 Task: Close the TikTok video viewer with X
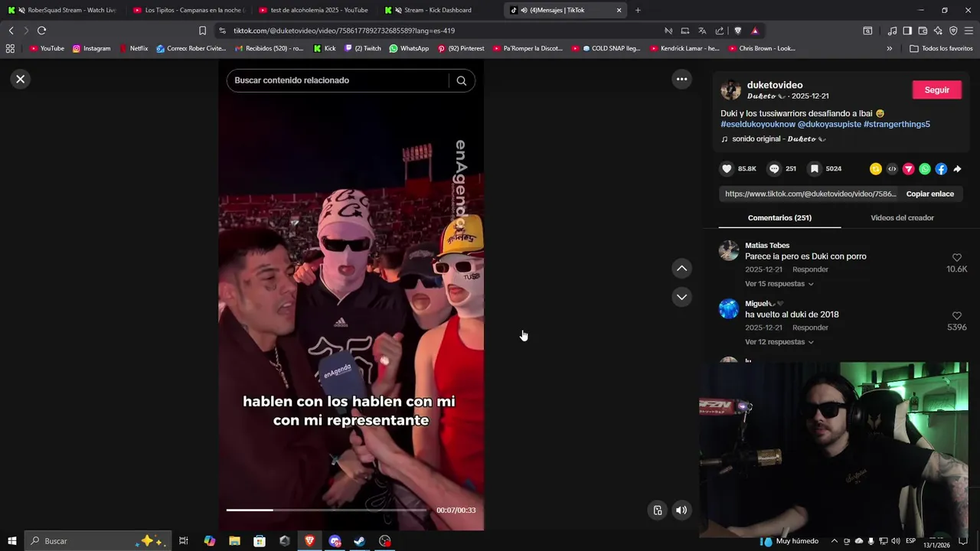(21, 79)
